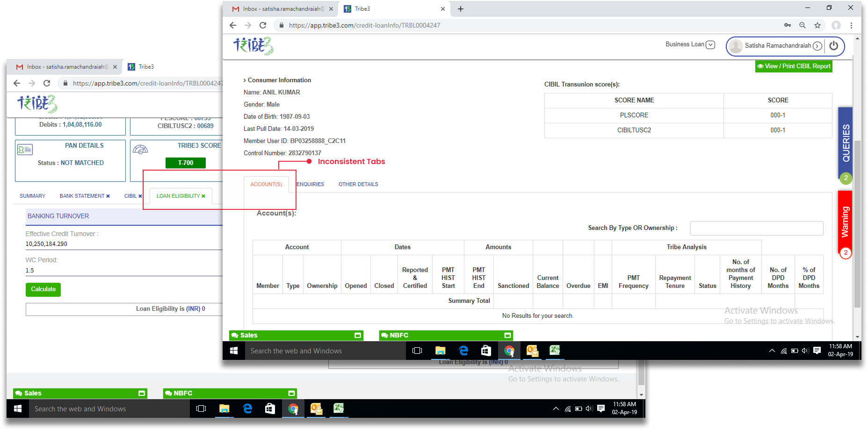Open Outlook from front taskbar

tap(532, 351)
